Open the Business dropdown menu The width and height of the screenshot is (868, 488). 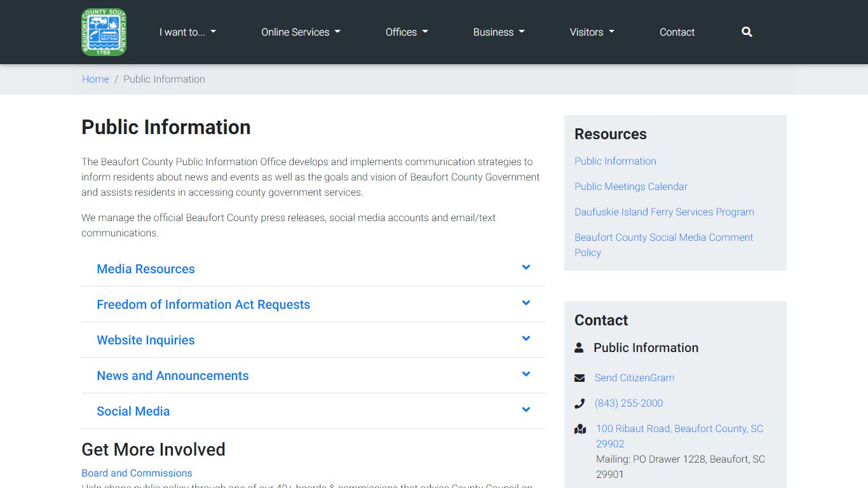click(499, 32)
